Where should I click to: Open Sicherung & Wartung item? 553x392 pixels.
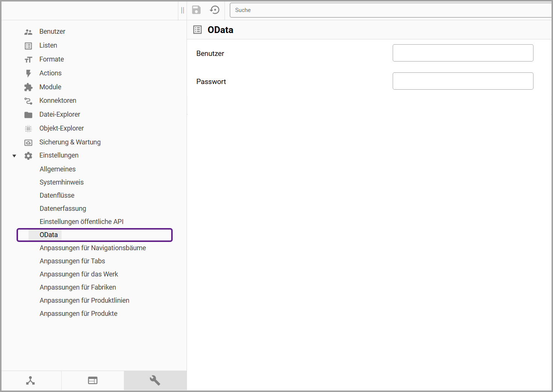tap(70, 142)
